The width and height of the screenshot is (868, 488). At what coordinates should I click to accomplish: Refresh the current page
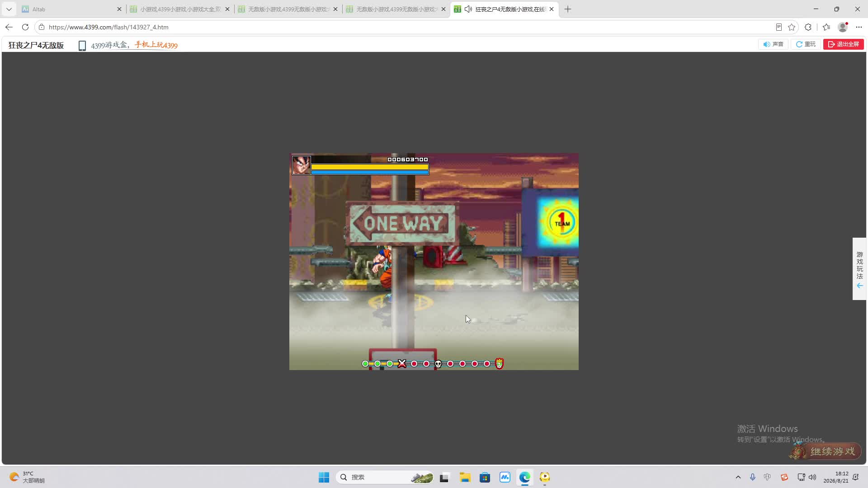[x=25, y=27]
